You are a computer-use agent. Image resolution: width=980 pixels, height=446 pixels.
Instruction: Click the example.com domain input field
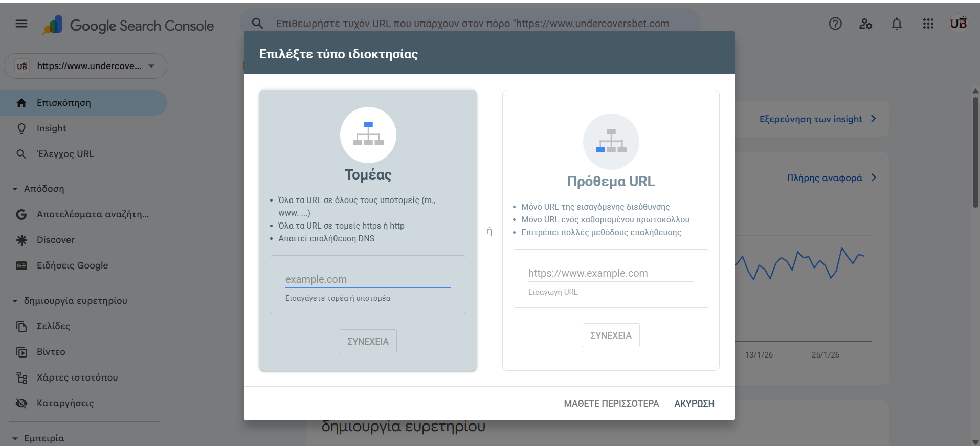[x=367, y=279]
